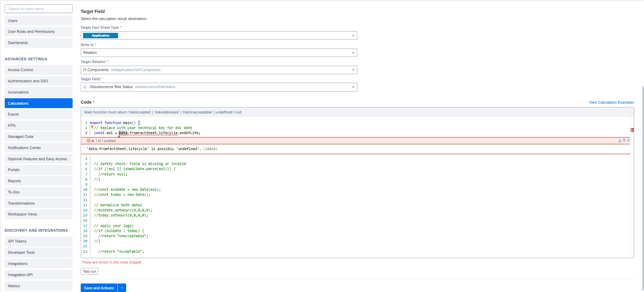Go to previous problem with up arrow

[624, 141]
